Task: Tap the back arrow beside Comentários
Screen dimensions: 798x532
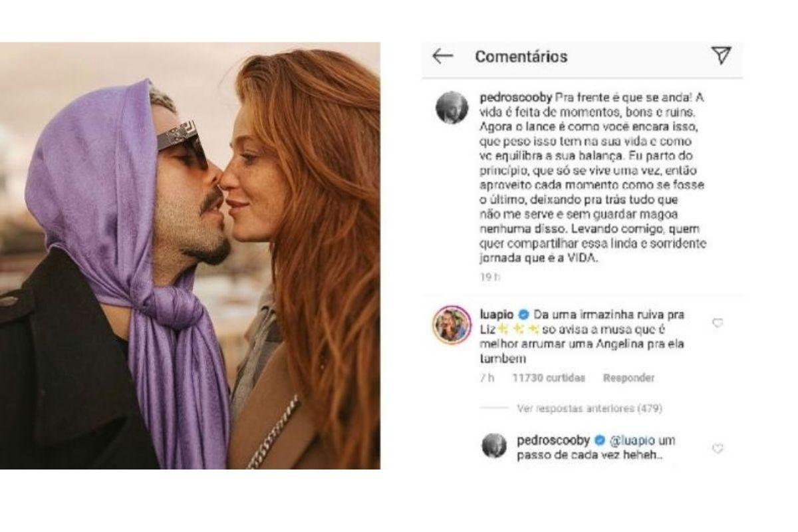Action: tap(442, 57)
